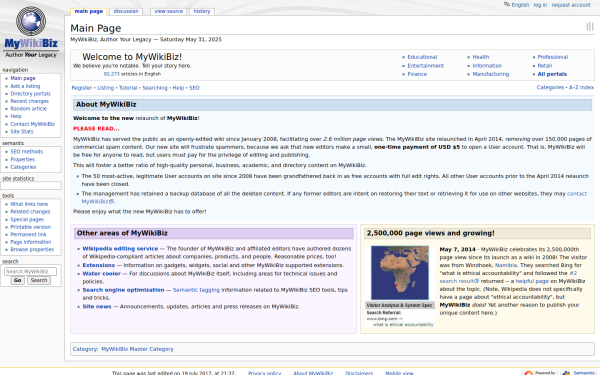Toggle the column layout icon beside Main Page title
Image resolution: width=600 pixels, height=375 pixels.
tap(590, 26)
